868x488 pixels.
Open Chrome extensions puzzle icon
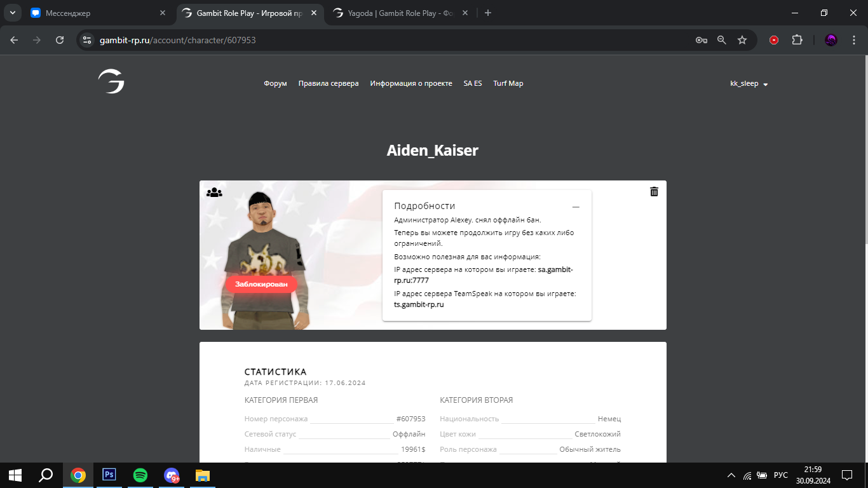(797, 40)
